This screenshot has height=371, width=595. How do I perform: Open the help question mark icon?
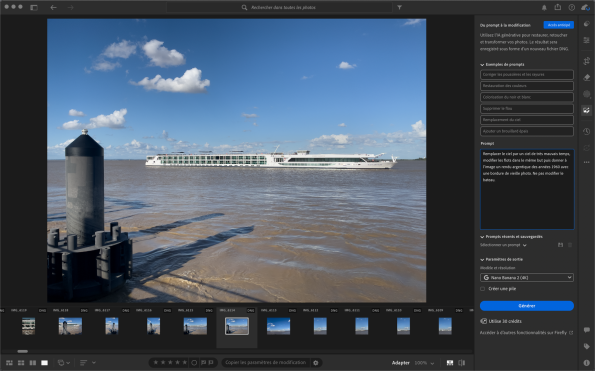571,7
